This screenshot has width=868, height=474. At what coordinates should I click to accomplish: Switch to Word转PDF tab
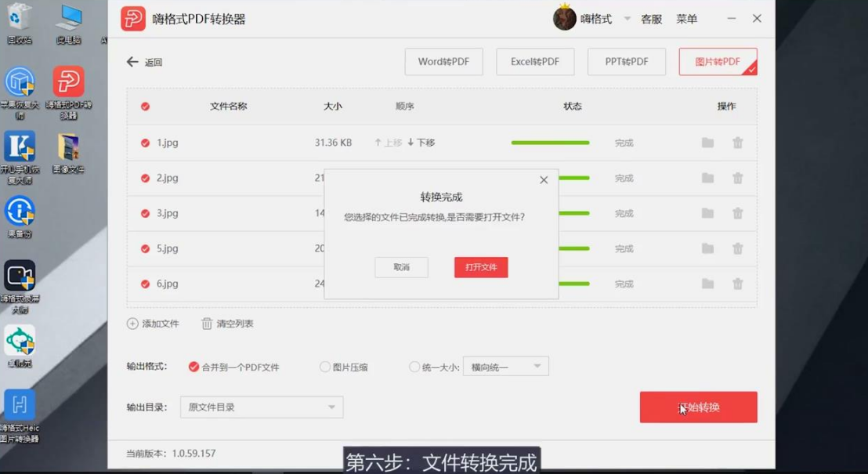pyautogui.click(x=443, y=61)
